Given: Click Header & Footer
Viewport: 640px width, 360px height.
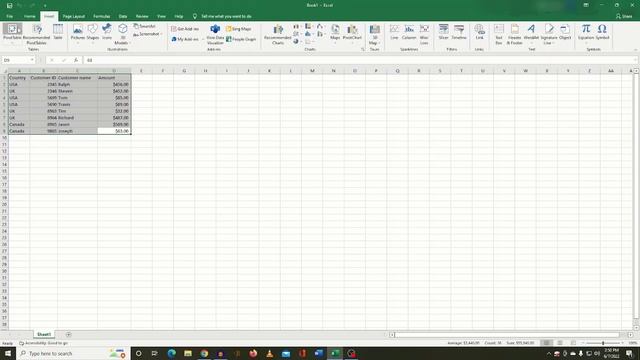Looking at the screenshot, I should [x=514, y=34].
